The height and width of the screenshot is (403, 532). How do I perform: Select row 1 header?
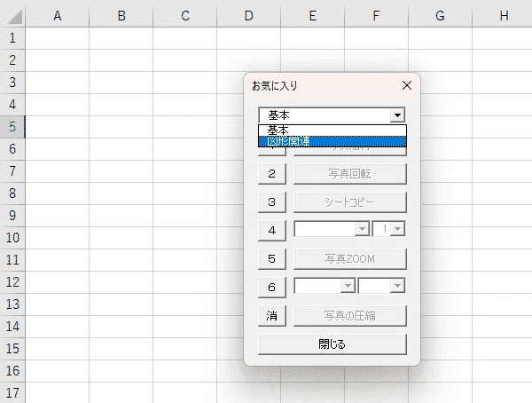(x=12, y=38)
